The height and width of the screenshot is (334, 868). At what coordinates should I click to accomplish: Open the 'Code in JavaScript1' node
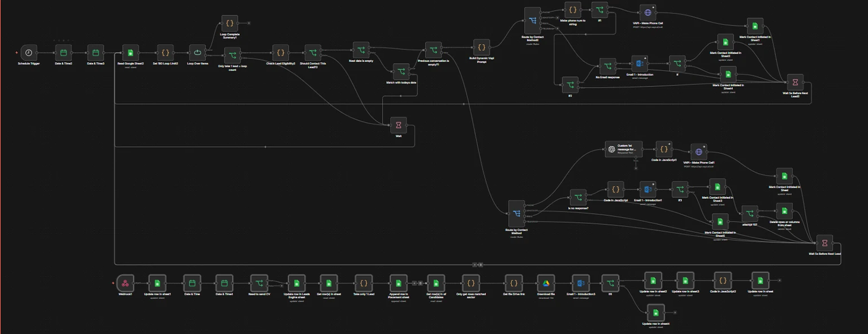coord(664,150)
